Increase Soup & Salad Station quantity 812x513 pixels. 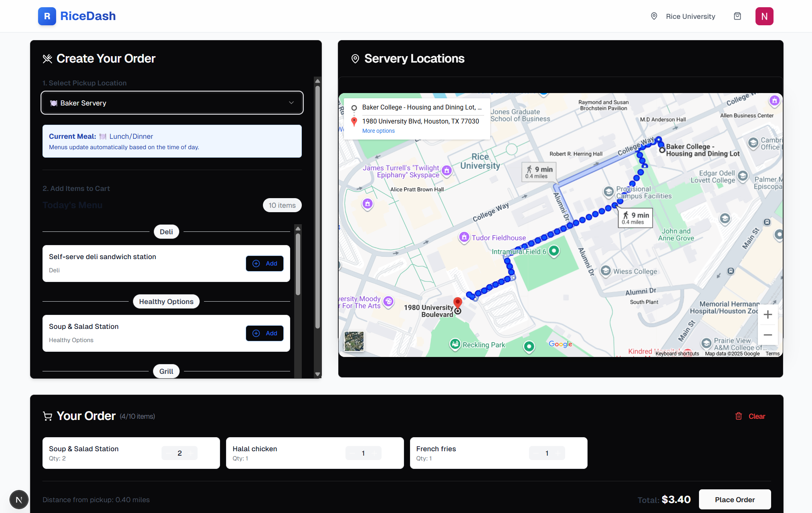point(191,453)
